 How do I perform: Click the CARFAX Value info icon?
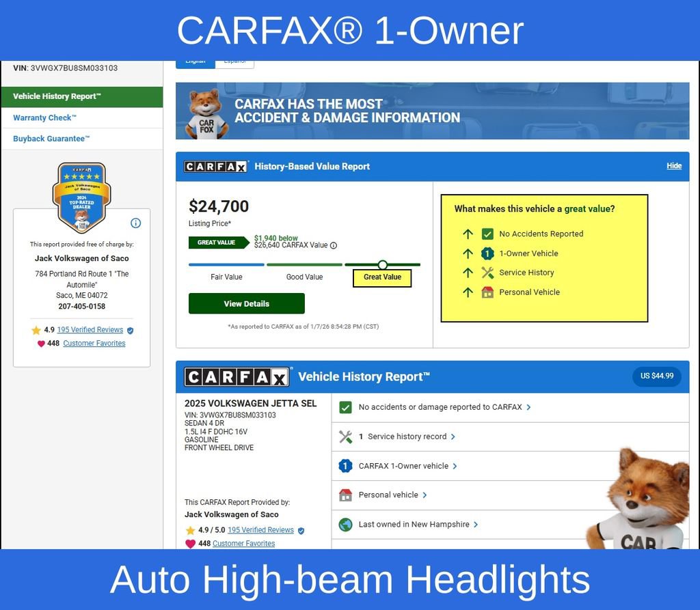coord(334,245)
